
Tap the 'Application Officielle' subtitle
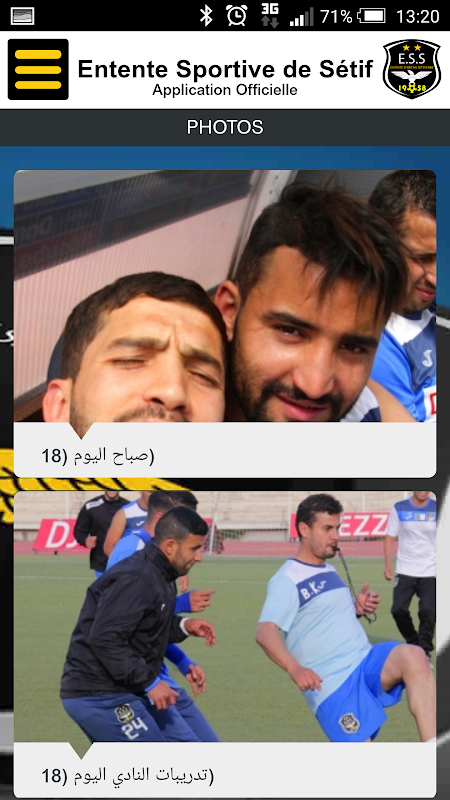click(225, 90)
